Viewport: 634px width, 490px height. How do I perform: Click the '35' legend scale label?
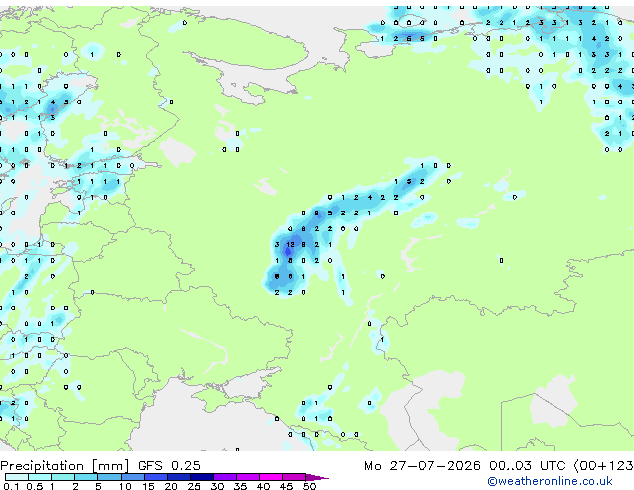coord(241,486)
